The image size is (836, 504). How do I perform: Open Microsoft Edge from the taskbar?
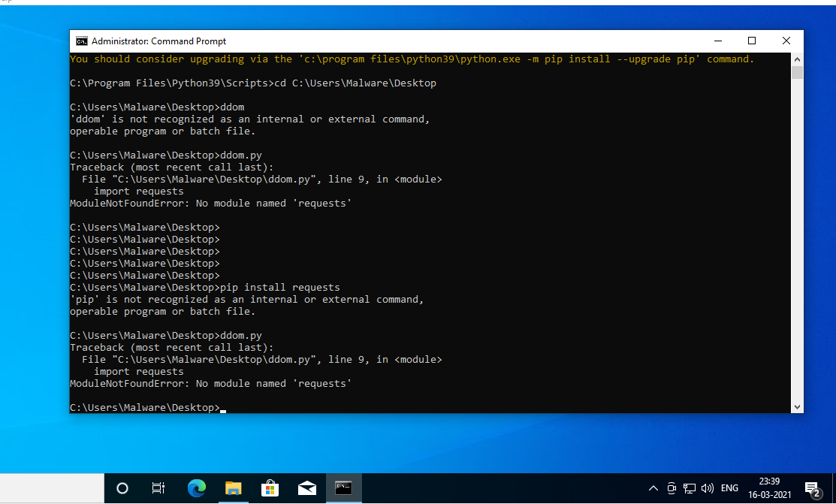pyautogui.click(x=196, y=488)
